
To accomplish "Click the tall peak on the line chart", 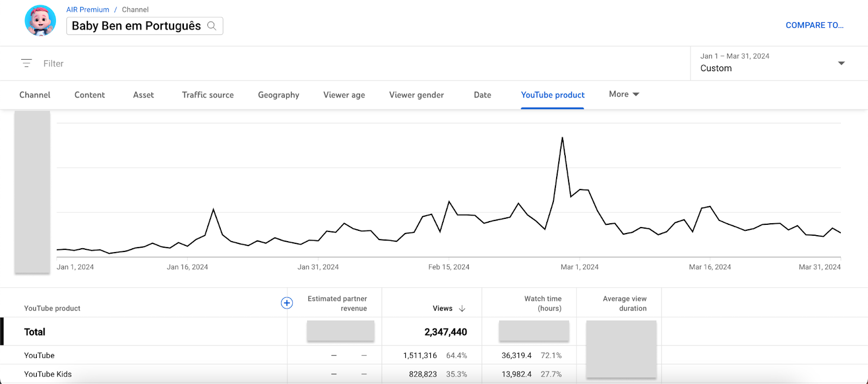I will tap(562, 138).
